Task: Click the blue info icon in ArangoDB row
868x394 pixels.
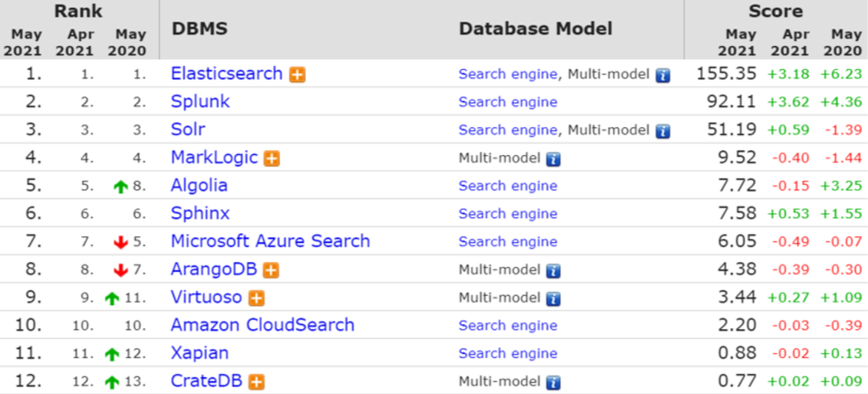Action: (554, 271)
